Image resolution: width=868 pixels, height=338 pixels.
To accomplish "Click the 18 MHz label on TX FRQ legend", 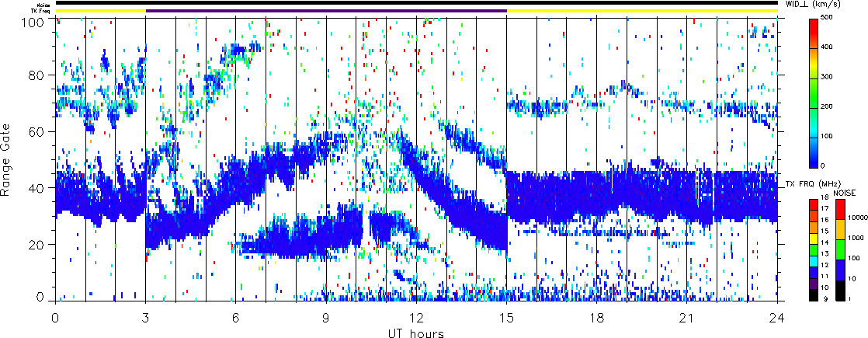I will pyautogui.click(x=825, y=197).
